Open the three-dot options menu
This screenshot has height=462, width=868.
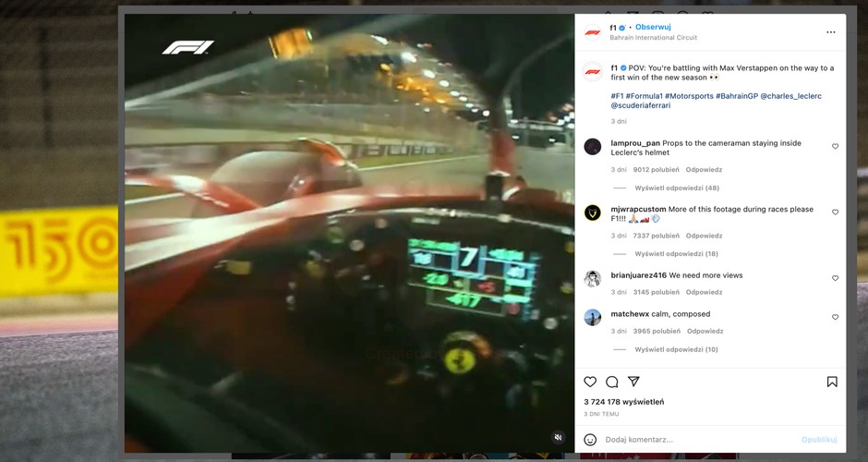click(831, 32)
